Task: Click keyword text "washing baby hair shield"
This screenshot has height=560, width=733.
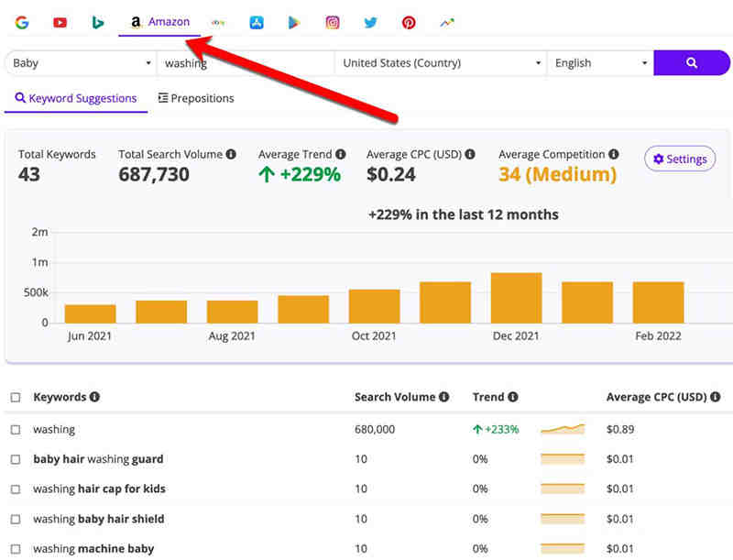Action: pyautogui.click(x=99, y=519)
